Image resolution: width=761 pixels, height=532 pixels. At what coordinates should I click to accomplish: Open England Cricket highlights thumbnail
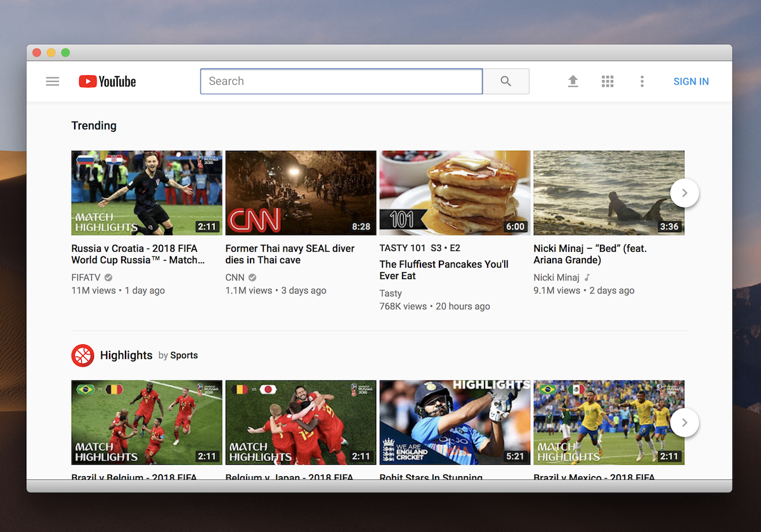(x=455, y=422)
